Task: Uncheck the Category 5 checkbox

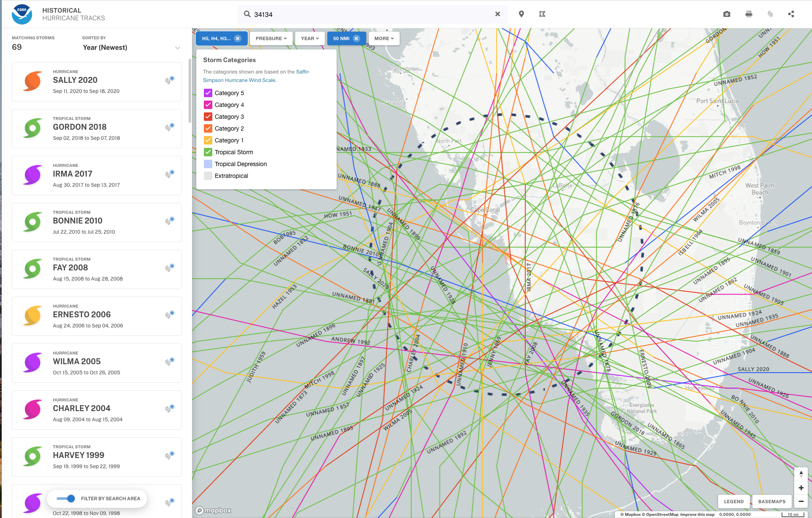Action: click(208, 93)
